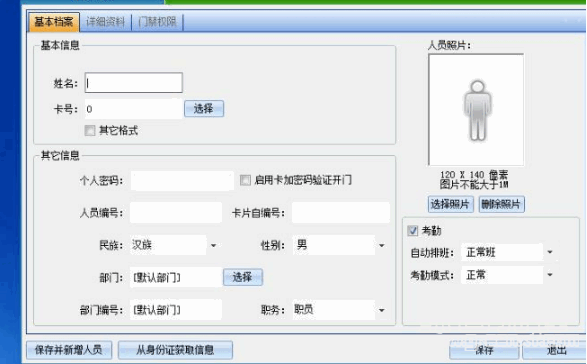Click the 人员编号 input field
The width and height of the screenshot is (587, 364).
point(176,213)
